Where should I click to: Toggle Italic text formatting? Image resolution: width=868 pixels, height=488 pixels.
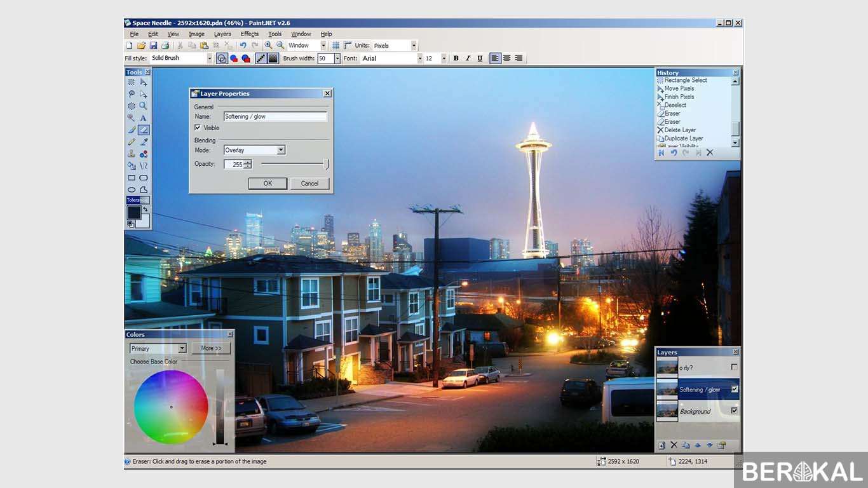click(468, 58)
